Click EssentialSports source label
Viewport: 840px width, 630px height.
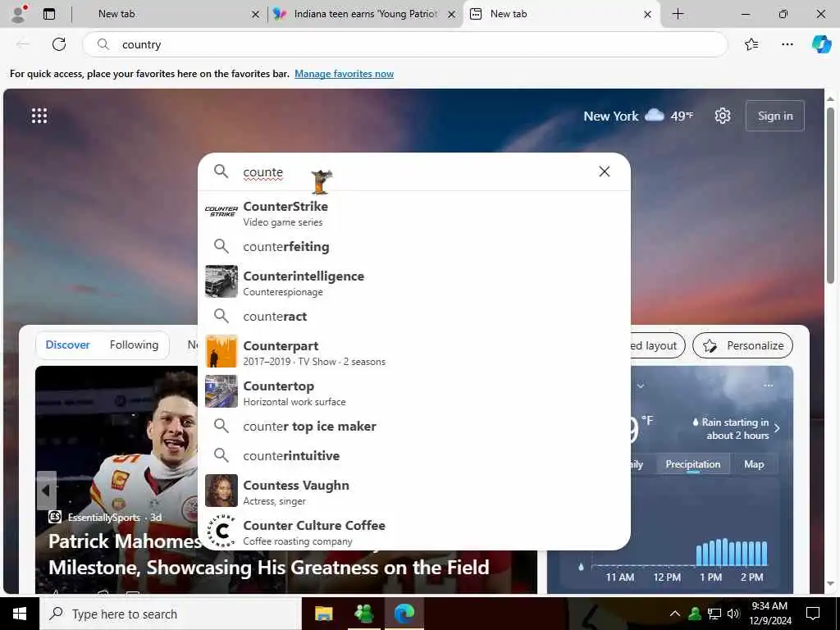104,518
